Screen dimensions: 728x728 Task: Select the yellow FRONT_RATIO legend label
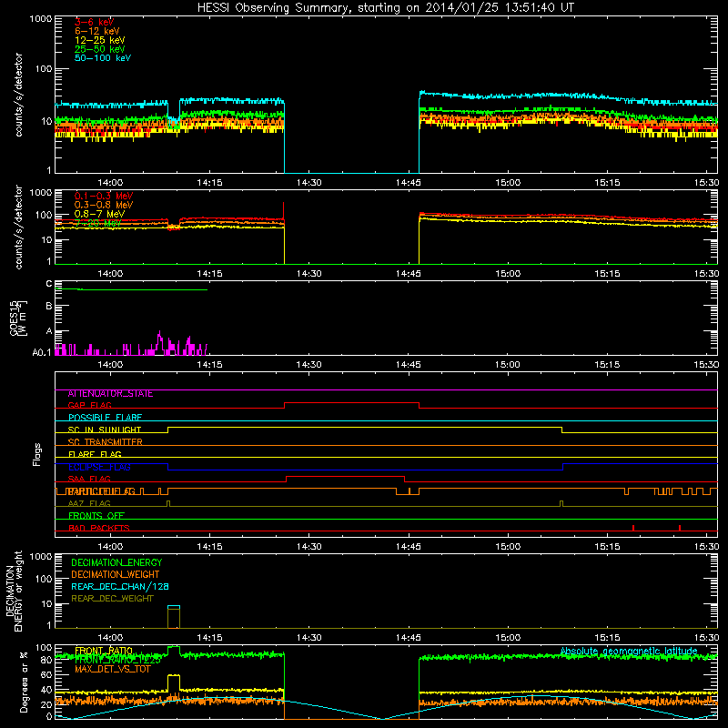click(x=104, y=651)
